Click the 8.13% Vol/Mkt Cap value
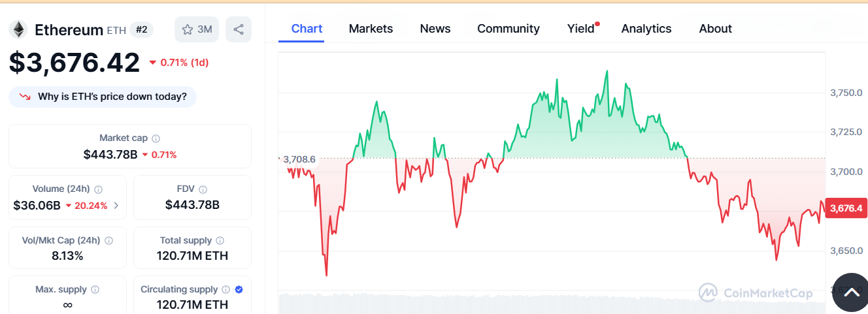 tap(67, 256)
